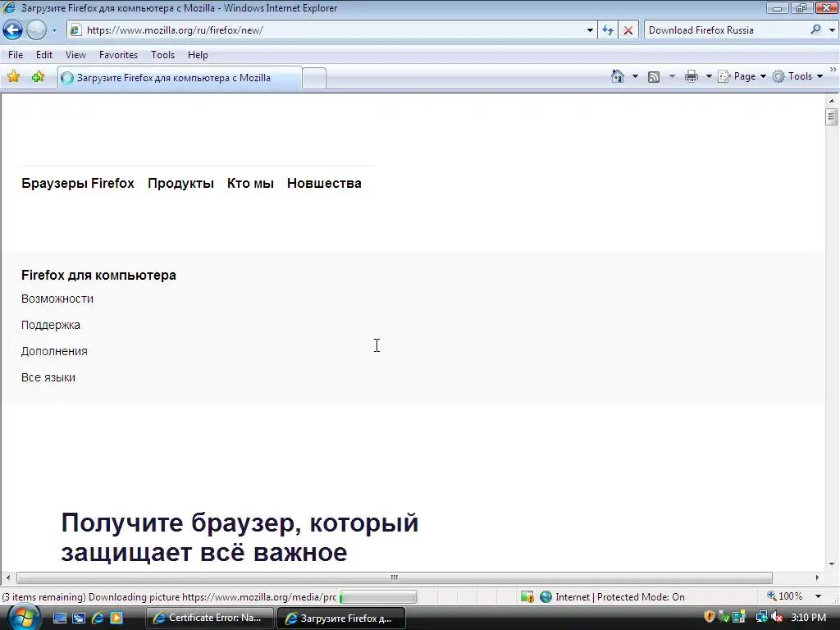Open the search provider dropdown arrow
Image resolution: width=840 pixels, height=630 pixels.
[832, 30]
